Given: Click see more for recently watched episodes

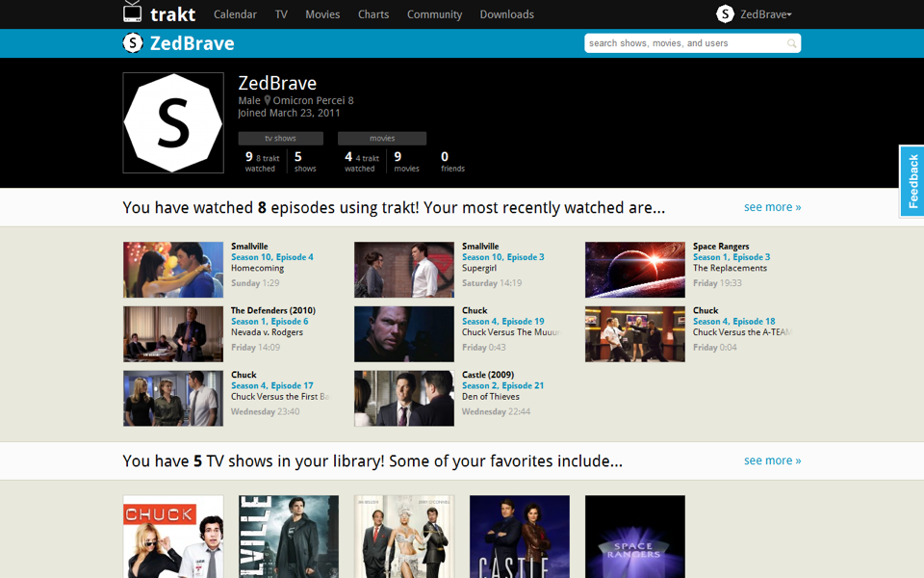Looking at the screenshot, I should [772, 207].
